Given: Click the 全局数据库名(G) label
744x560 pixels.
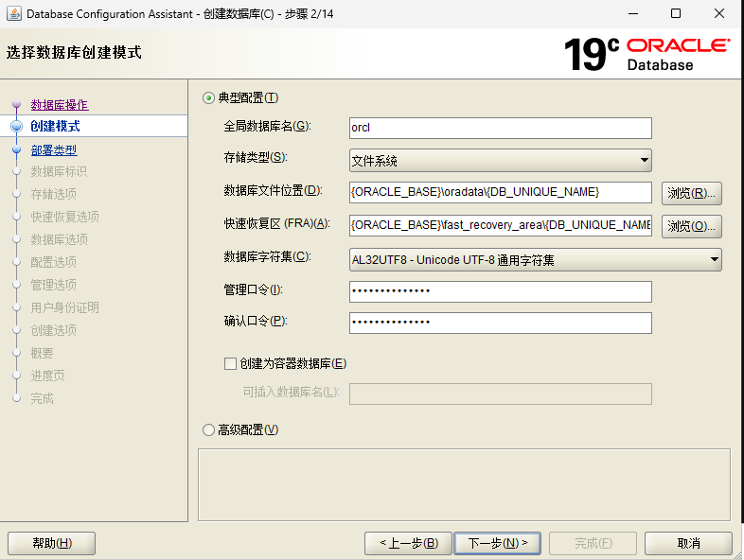Looking at the screenshot, I should (x=267, y=126).
